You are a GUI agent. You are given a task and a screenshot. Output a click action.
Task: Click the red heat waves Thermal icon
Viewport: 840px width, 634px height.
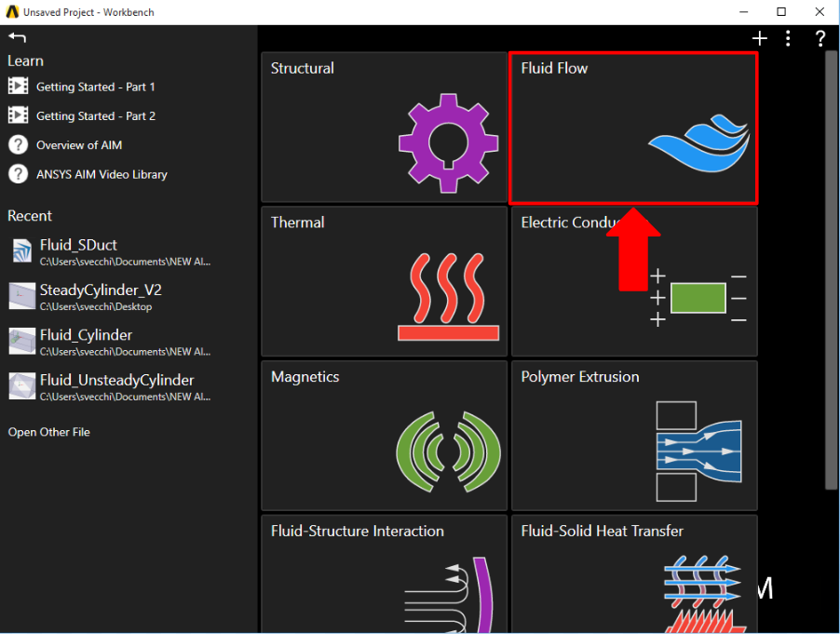tap(448, 297)
